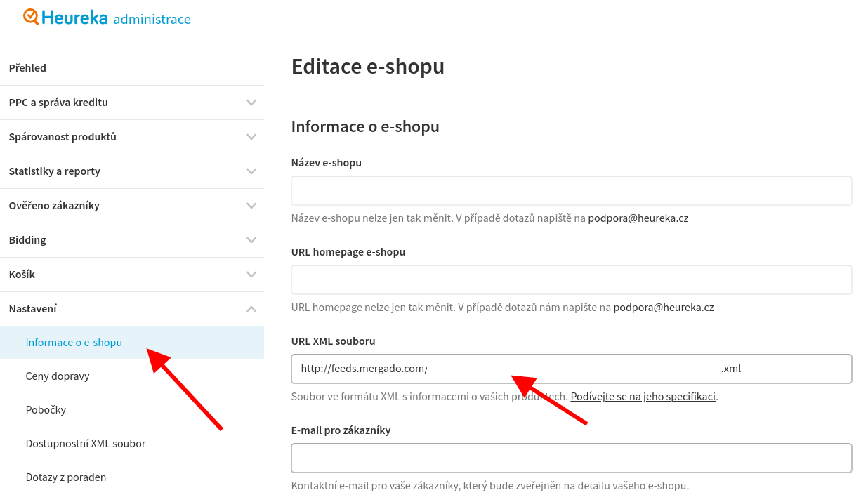Click the URL homepage e-shopu label
The width and height of the screenshot is (868, 495).
[x=348, y=252]
